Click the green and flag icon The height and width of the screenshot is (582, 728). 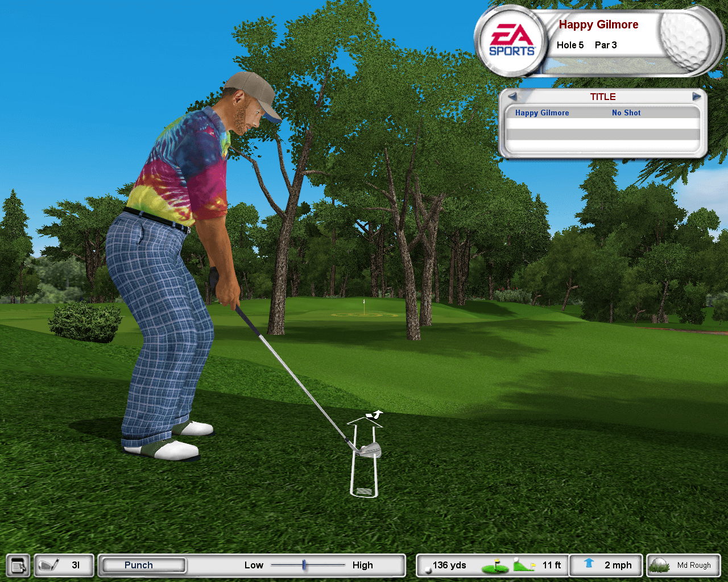pos(495,566)
